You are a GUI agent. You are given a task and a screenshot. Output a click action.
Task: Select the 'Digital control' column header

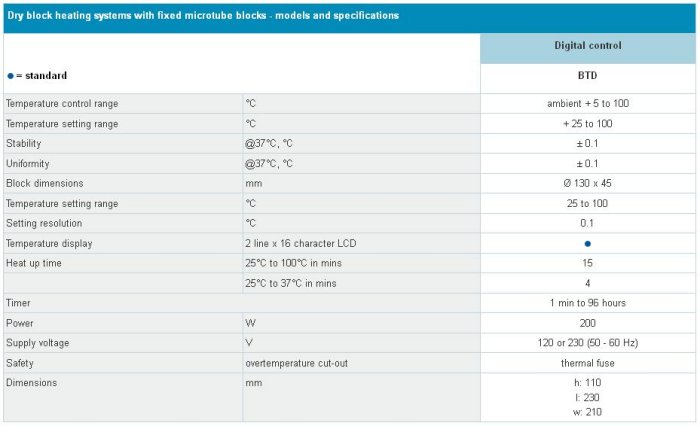coord(588,46)
